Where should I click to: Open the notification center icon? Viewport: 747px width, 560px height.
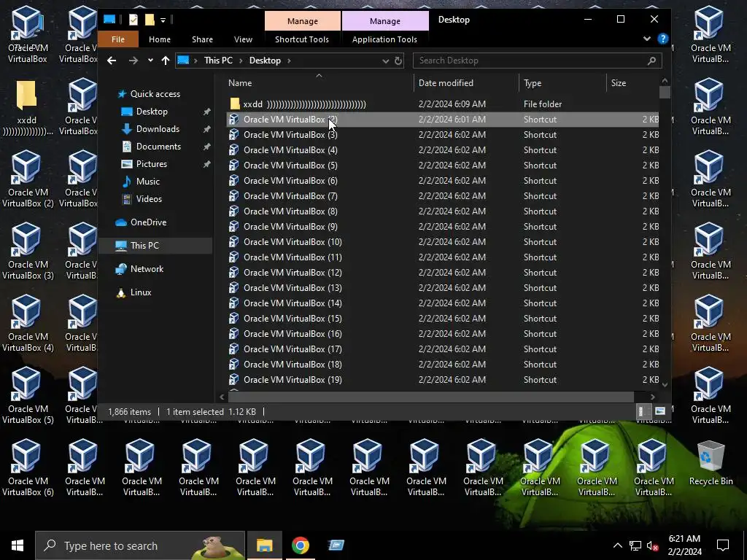[723, 545]
